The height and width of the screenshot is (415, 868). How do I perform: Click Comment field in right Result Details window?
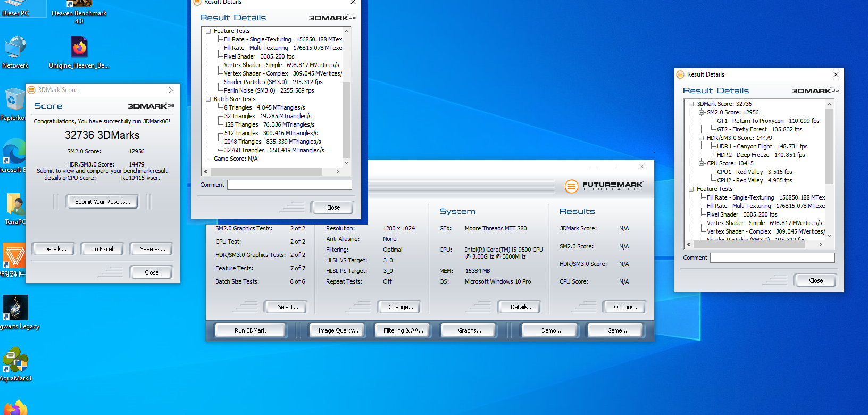point(772,258)
